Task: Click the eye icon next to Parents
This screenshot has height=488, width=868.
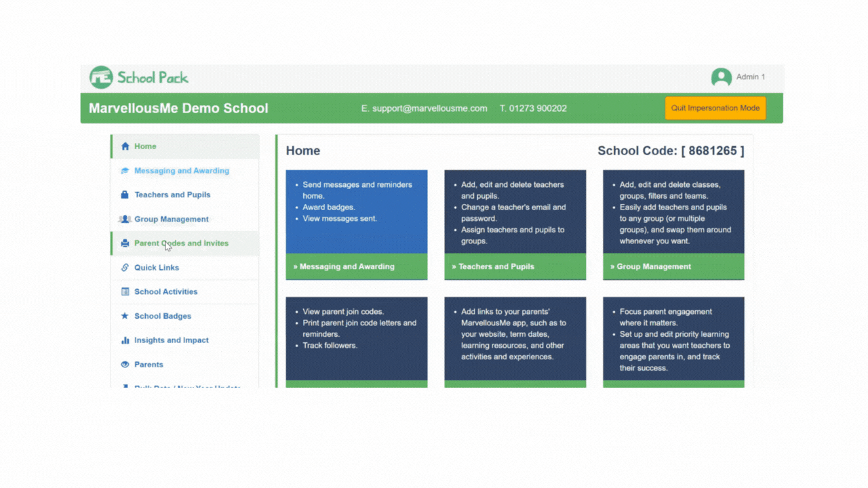Action: coord(125,365)
